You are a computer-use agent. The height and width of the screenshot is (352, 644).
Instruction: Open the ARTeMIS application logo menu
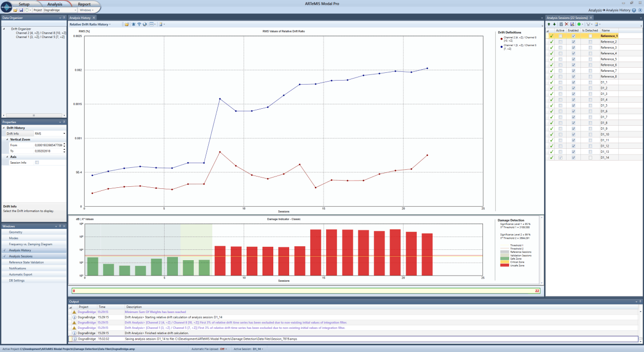pos(6,7)
